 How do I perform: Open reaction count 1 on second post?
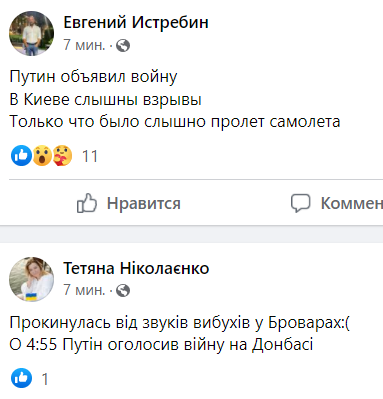(x=45, y=379)
